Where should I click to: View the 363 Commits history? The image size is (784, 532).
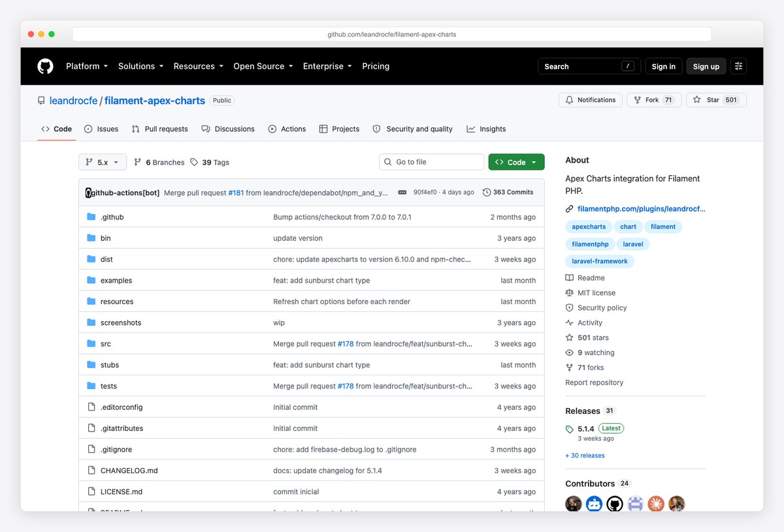point(508,193)
